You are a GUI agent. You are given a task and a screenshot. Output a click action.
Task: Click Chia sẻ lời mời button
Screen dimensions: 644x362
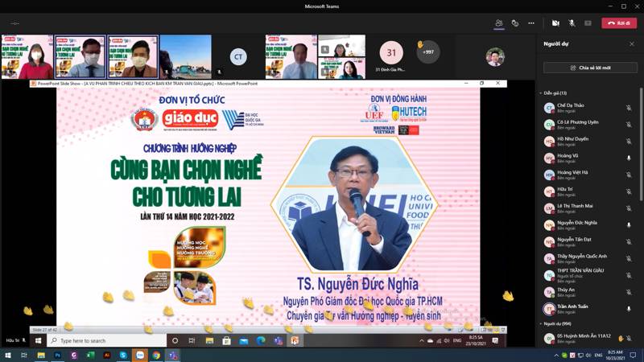[x=589, y=68]
